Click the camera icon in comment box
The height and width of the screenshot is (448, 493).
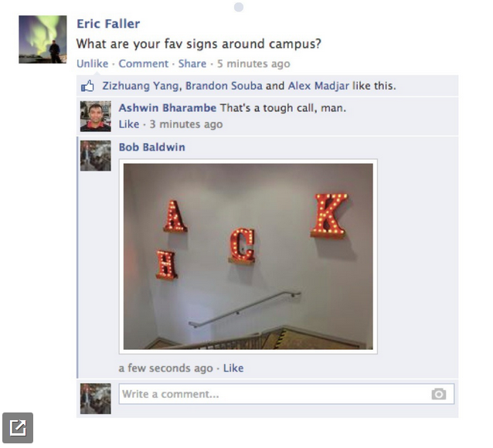point(439,394)
